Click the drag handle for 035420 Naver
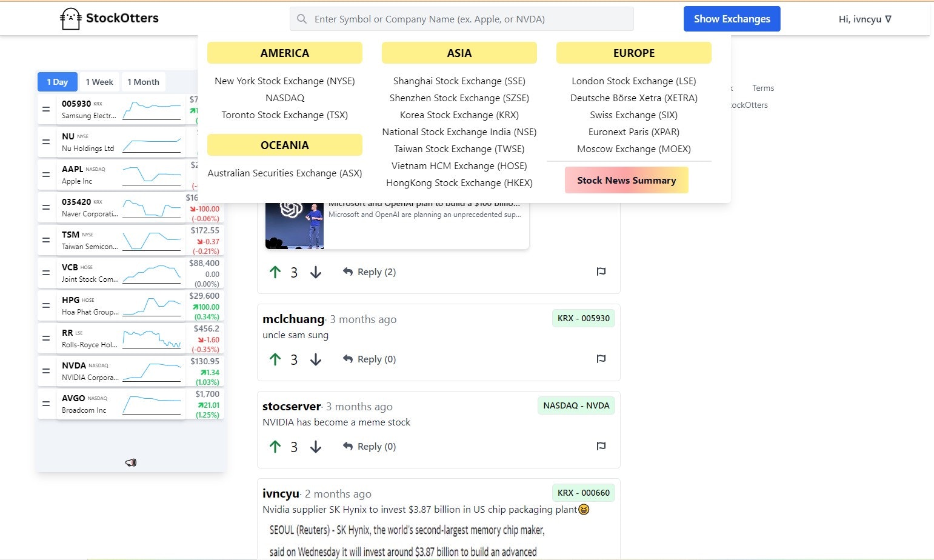Image resolution: width=934 pixels, height=560 pixels. [46, 208]
